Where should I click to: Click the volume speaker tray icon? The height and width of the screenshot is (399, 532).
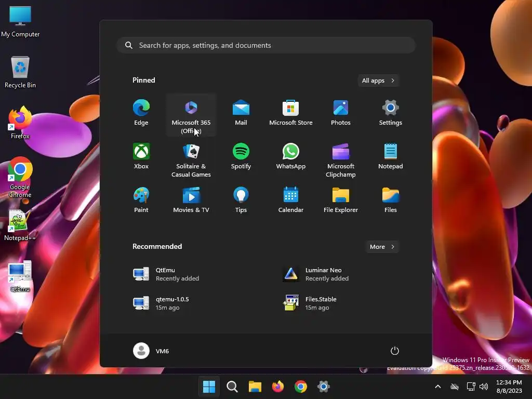coord(484,387)
